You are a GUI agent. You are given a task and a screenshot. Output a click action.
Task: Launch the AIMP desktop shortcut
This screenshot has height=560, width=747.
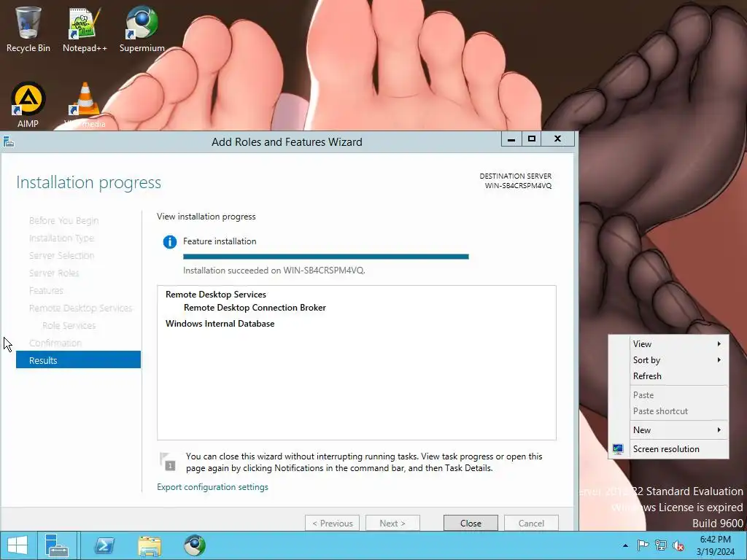pyautogui.click(x=28, y=105)
